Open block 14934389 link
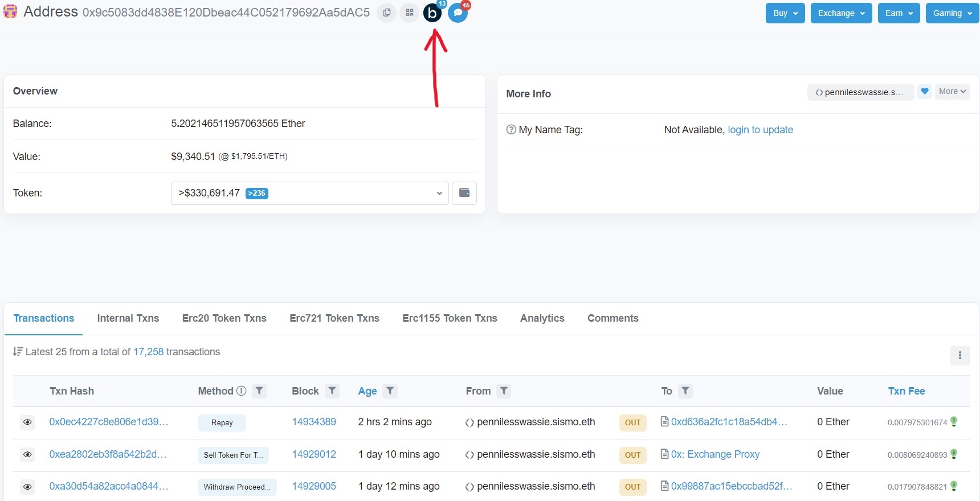 314,422
